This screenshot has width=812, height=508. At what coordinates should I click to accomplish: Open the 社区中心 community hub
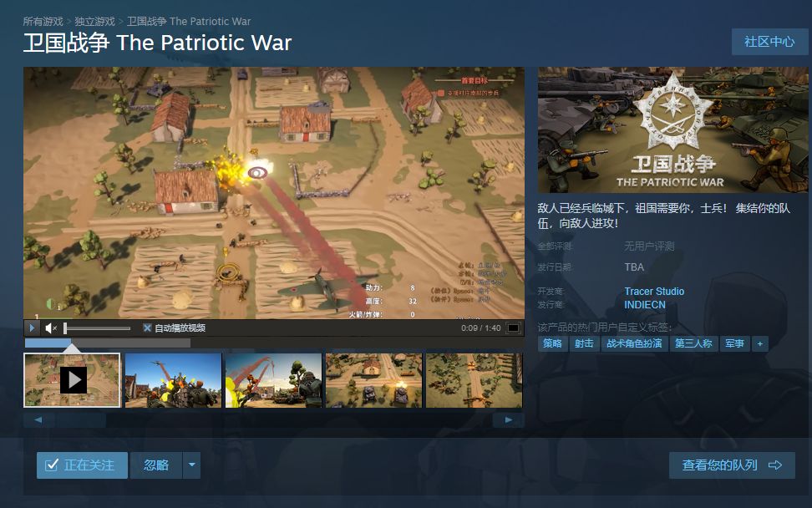click(769, 42)
